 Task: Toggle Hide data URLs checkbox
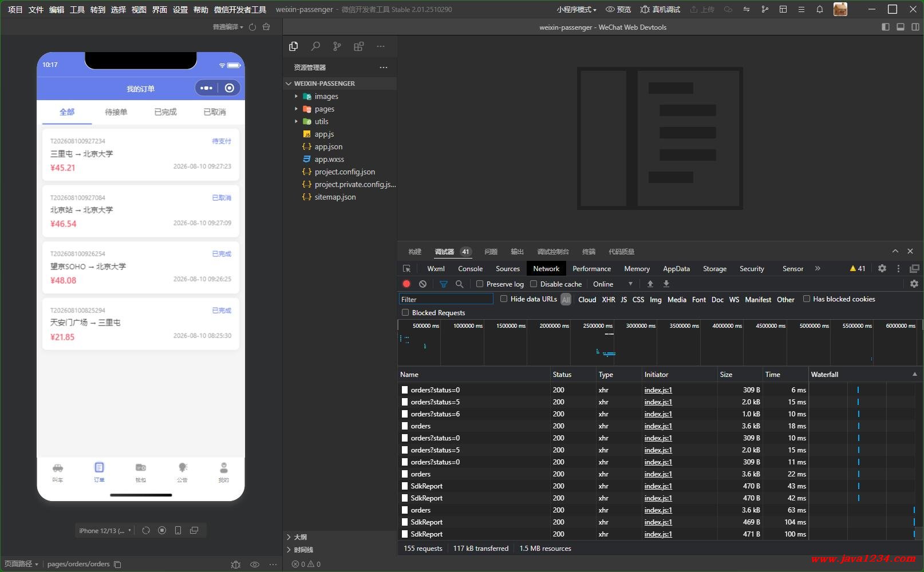(x=504, y=299)
